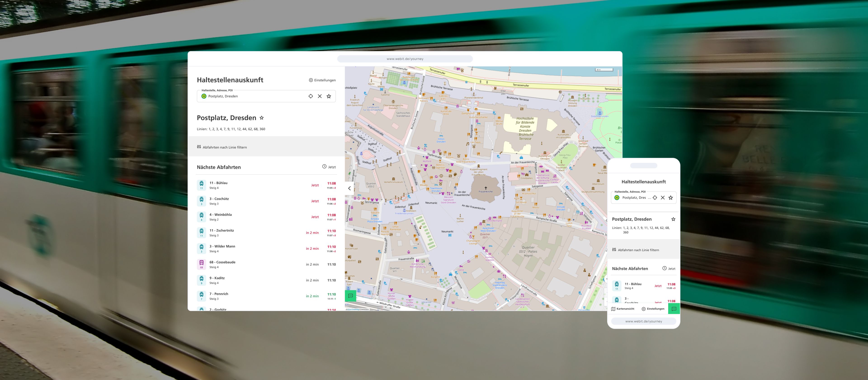Click the desktop URL bar www.webit.de/yourney
The height and width of the screenshot is (380, 868).
coord(405,59)
